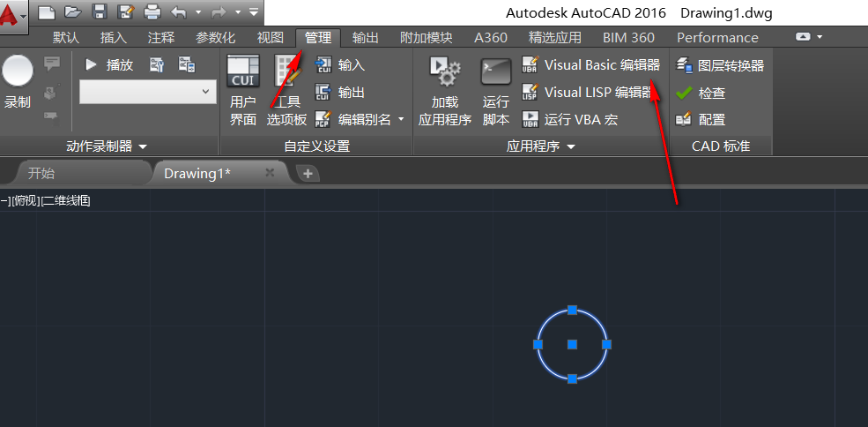Undo the last action
The width and height of the screenshot is (868, 427).
coord(178,11)
